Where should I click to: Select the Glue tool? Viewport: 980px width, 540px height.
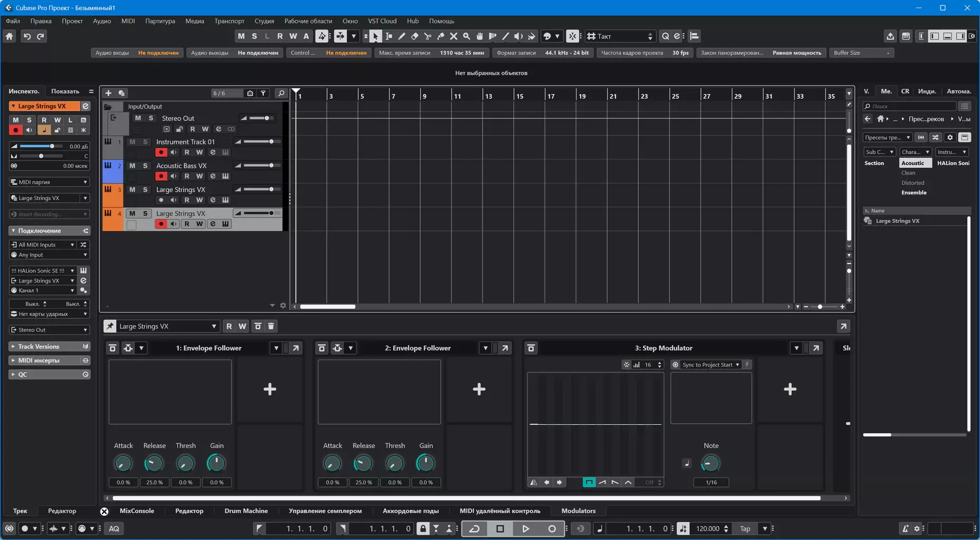tap(441, 36)
